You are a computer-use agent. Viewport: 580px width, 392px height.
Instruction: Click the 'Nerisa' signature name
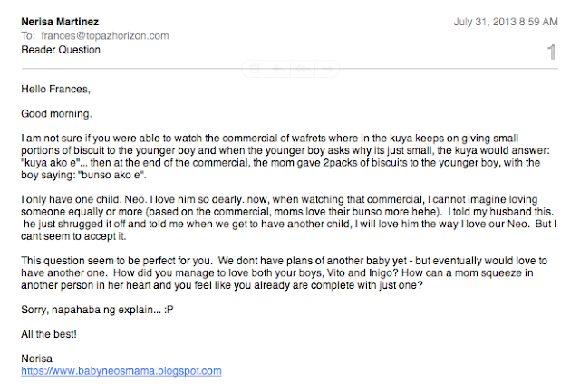point(36,359)
